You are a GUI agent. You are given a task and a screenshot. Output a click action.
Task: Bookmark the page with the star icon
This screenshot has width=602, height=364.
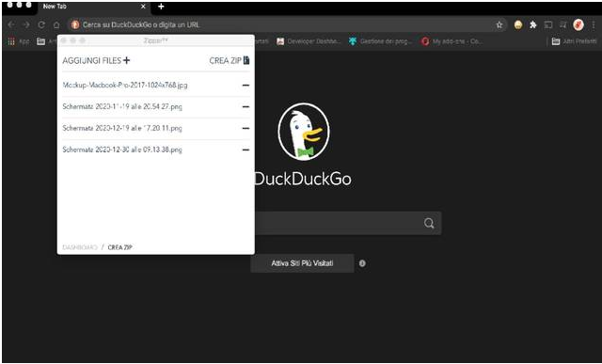(x=499, y=25)
